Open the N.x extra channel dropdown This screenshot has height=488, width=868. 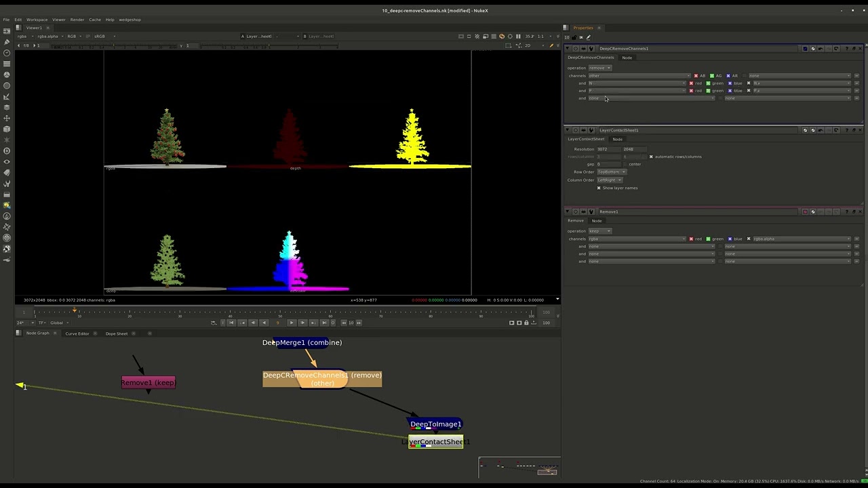(x=801, y=83)
